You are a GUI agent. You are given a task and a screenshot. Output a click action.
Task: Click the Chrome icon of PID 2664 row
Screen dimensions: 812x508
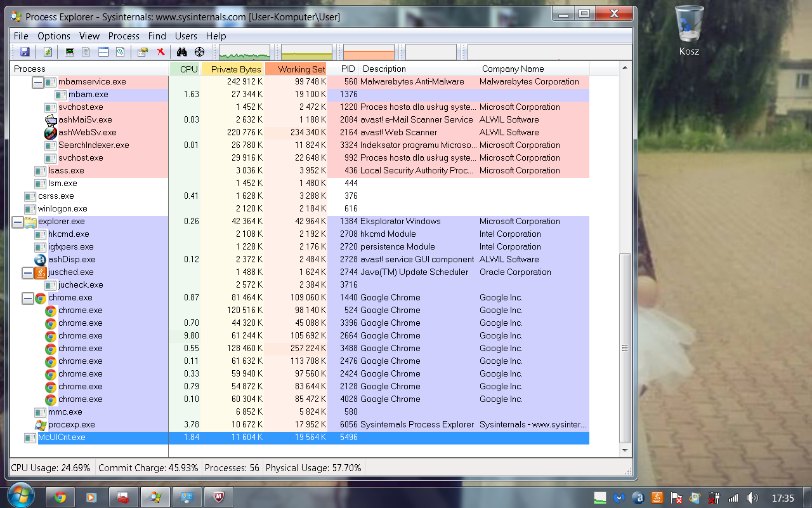[x=51, y=336]
